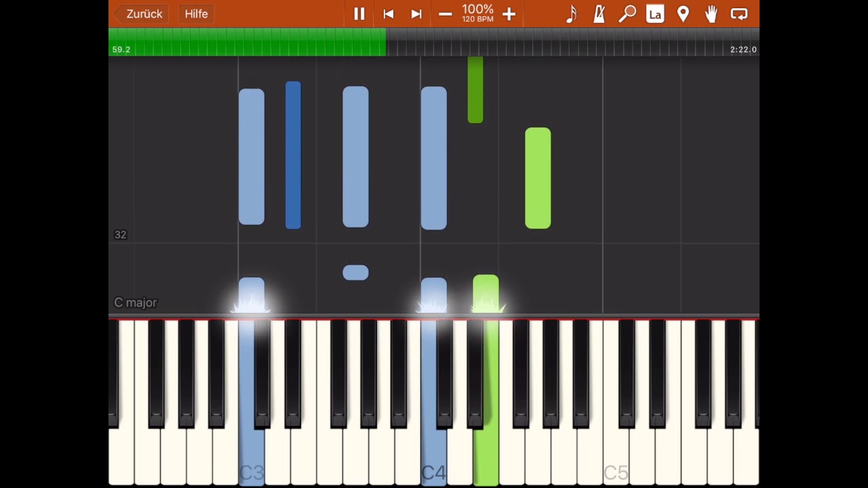Select the tall light green falling note

pos(538,178)
